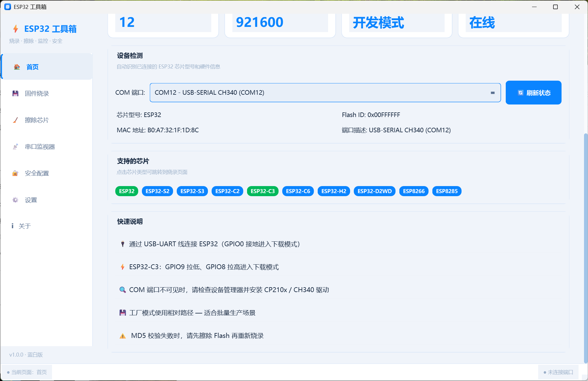Select the ESP32-D2WD chip tag
This screenshot has height=381, width=588.
click(375, 191)
